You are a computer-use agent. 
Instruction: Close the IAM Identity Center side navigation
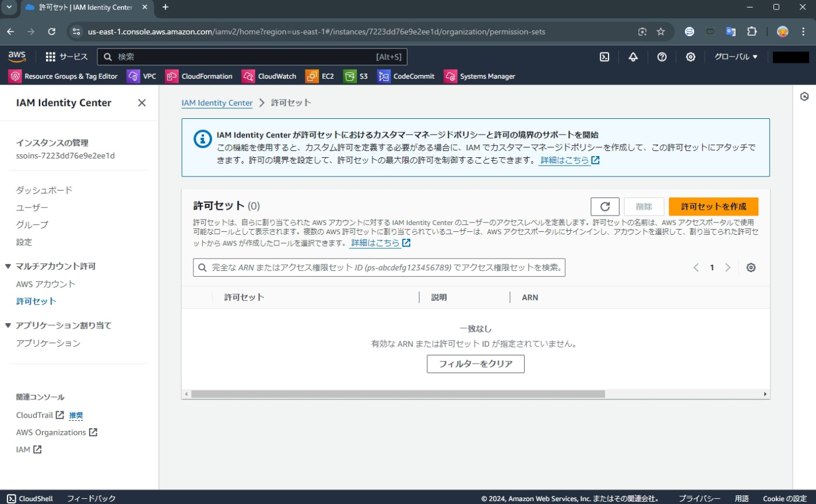coord(142,103)
